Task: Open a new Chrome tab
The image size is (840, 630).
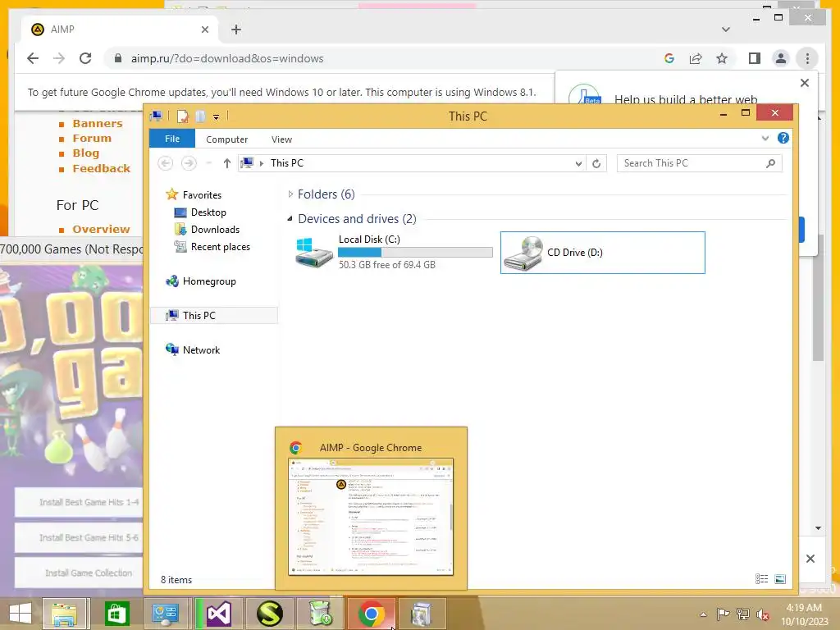Action: [x=236, y=30]
